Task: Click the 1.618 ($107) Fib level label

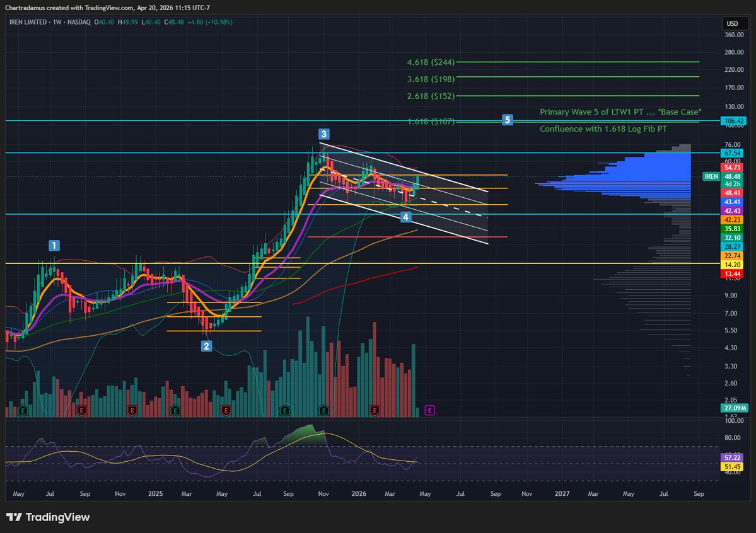Action: [431, 122]
